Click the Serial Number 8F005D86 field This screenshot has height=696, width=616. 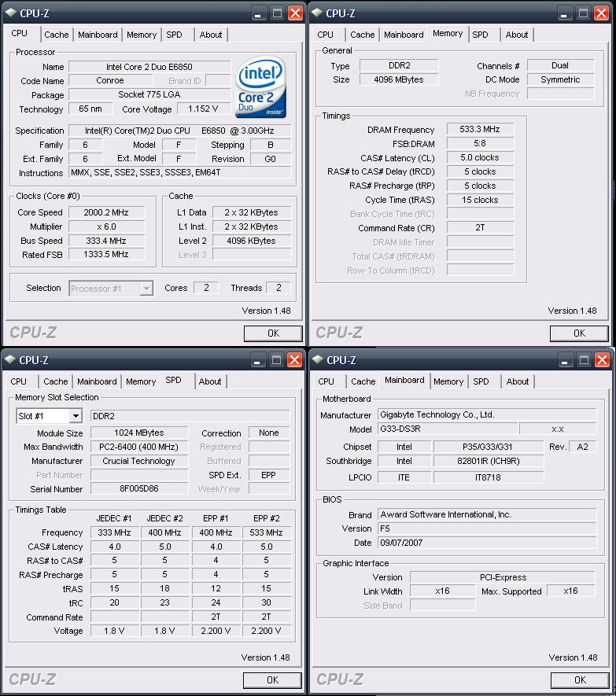coord(139,488)
